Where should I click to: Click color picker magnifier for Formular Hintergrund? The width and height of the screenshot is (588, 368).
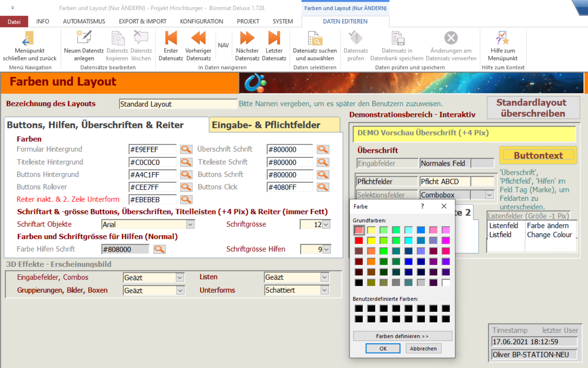click(x=186, y=149)
